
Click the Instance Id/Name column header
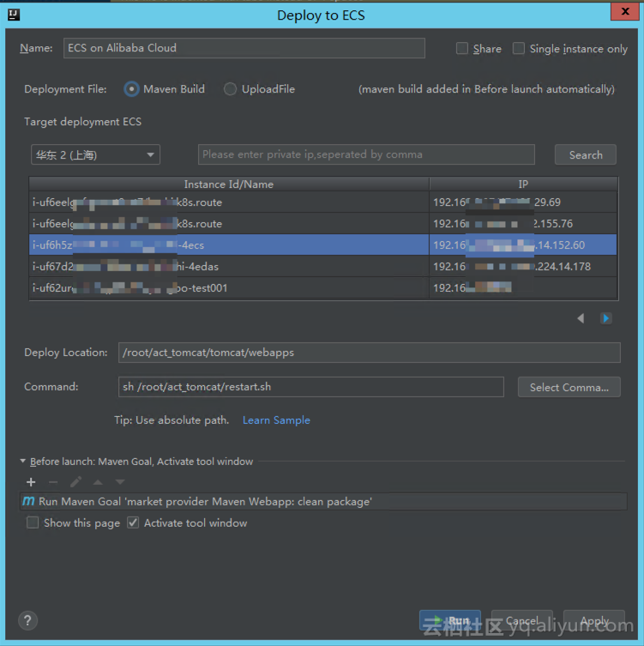pyautogui.click(x=229, y=184)
